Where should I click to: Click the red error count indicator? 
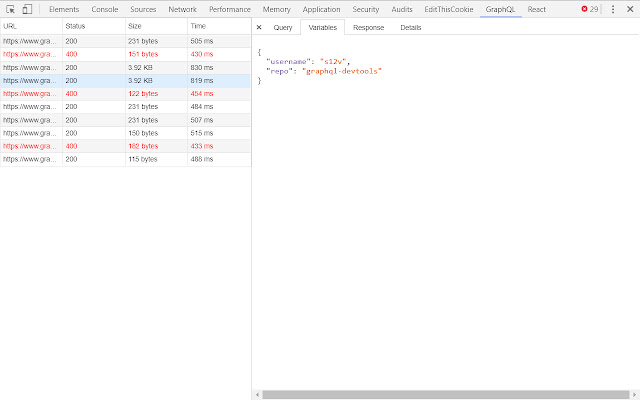point(590,9)
